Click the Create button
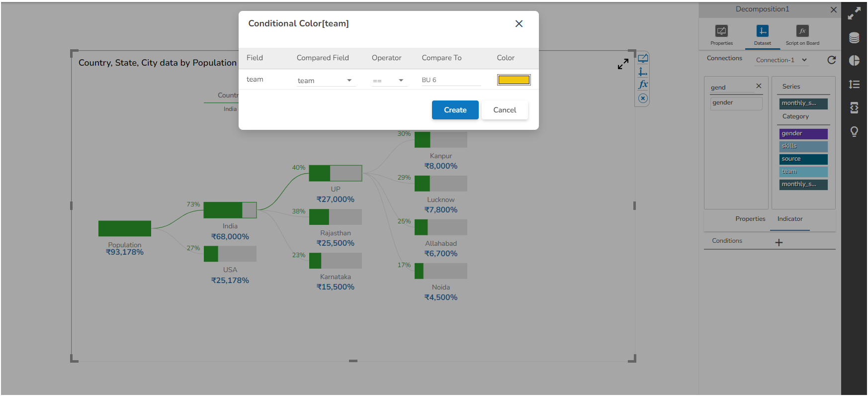This screenshot has height=396, width=868. tap(455, 110)
